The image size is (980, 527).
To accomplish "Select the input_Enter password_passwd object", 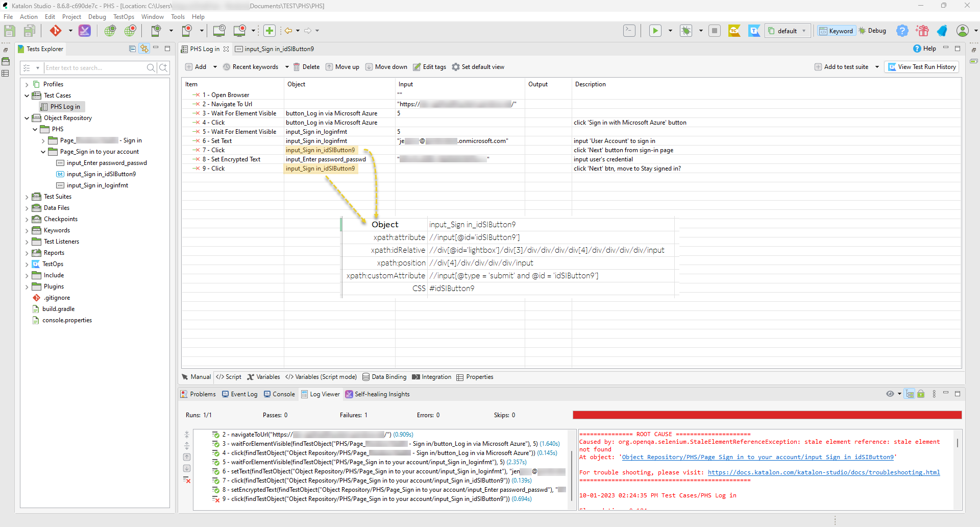I will click(x=107, y=163).
